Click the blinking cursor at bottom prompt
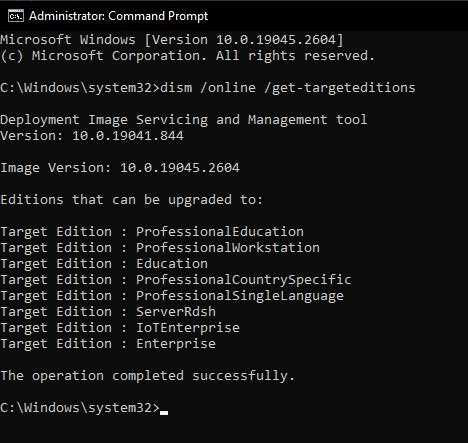Viewport: 468px width, 443px height. (164, 413)
